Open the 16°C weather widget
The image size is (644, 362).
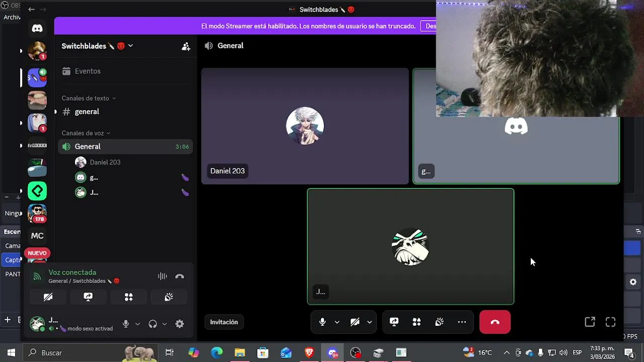point(477,352)
